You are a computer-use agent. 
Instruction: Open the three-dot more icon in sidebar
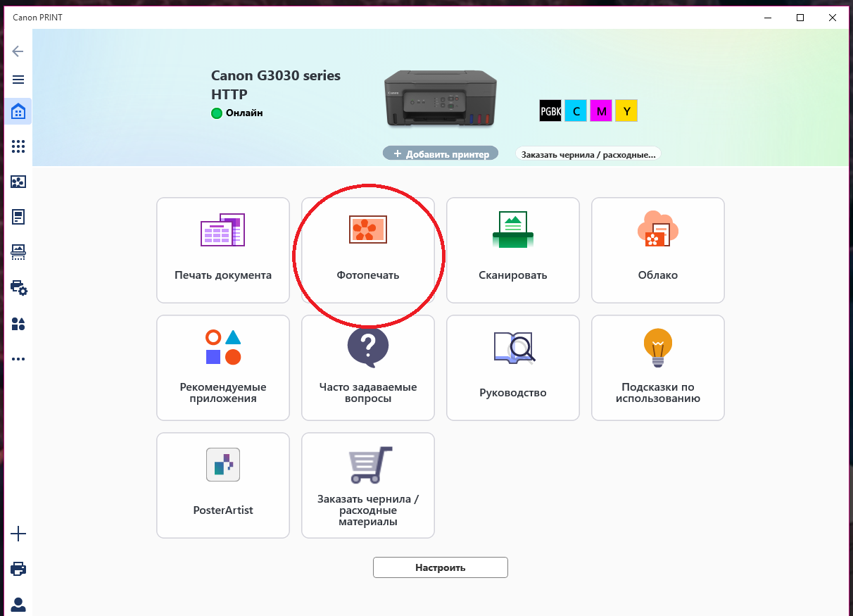tap(18, 359)
